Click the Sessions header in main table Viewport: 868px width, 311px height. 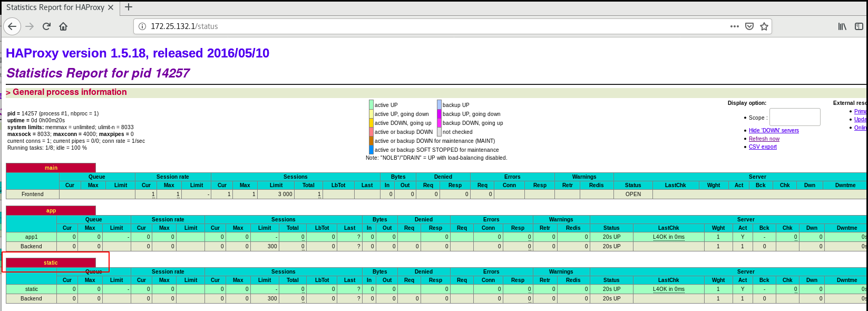[295, 177]
